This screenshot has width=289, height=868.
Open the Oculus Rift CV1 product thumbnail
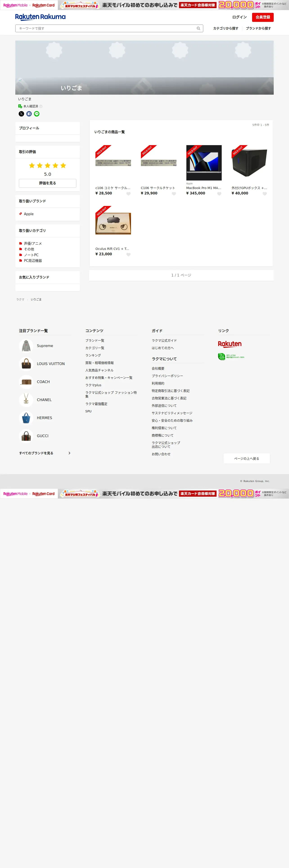pyautogui.click(x=113, y=224)
